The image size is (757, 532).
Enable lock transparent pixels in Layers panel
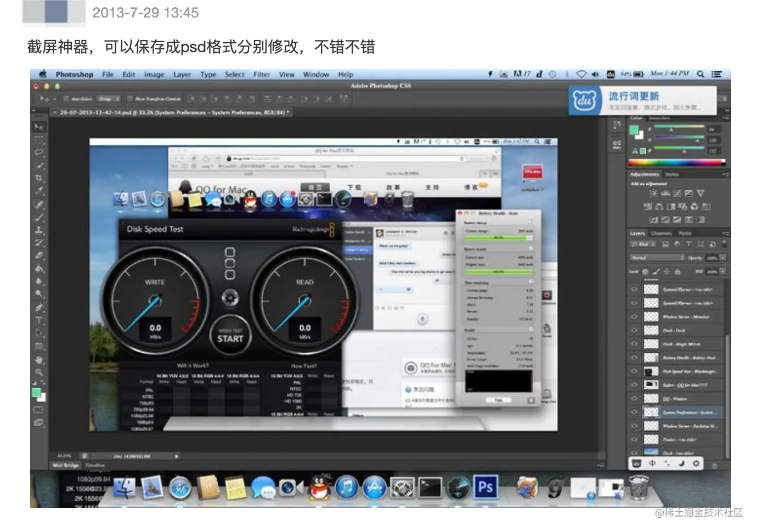[x=645, y=271]
